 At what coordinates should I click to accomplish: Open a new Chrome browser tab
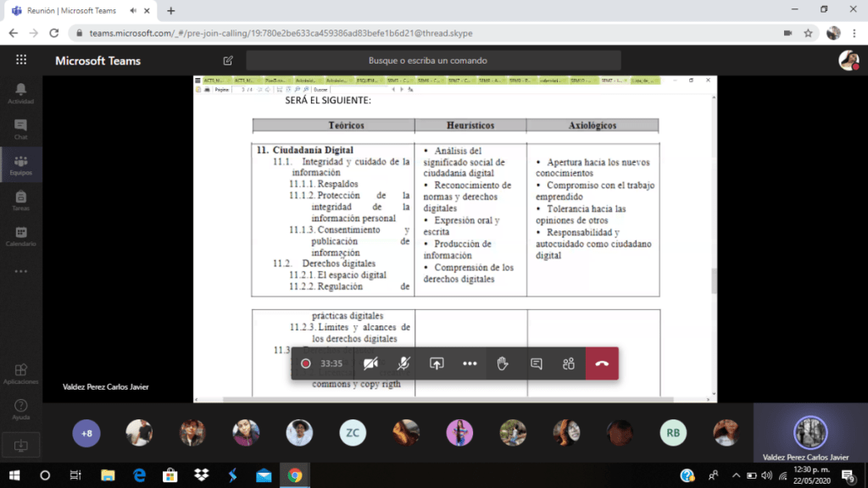(170, 11)
